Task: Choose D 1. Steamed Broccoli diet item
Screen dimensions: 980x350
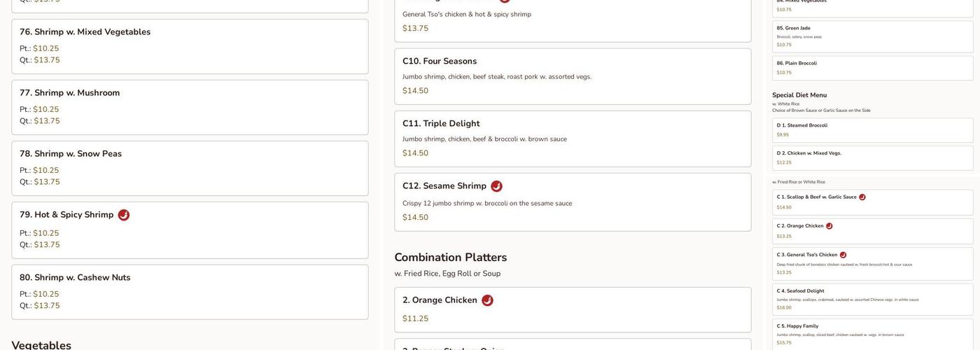Action: (x=873, y=130)
